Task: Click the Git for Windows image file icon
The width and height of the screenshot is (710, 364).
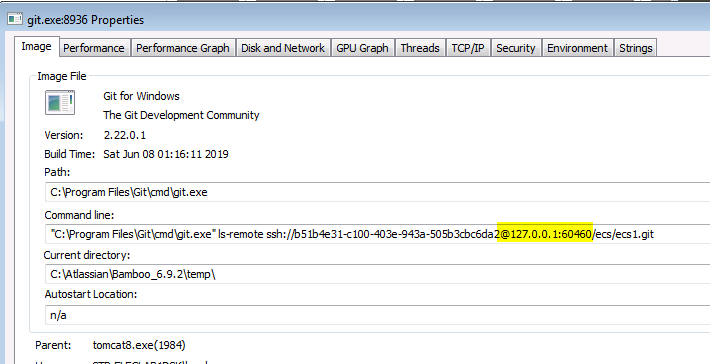Action: (60, 102)
